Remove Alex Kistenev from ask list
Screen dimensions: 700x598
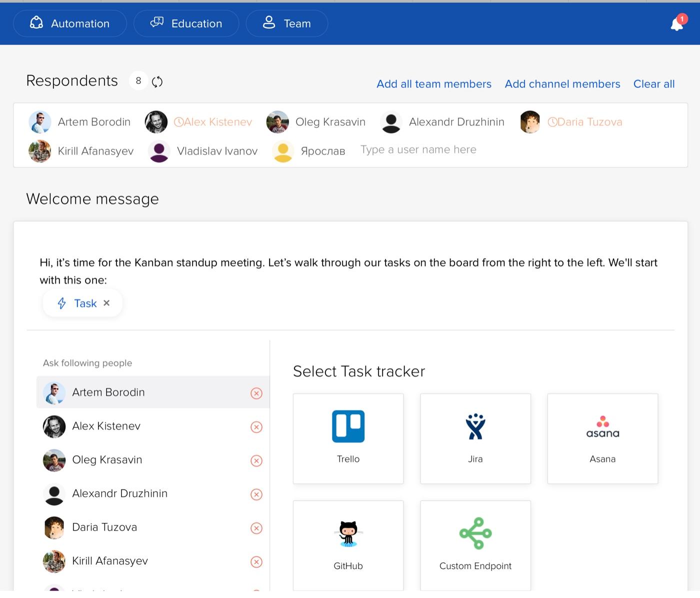point(256,427)
